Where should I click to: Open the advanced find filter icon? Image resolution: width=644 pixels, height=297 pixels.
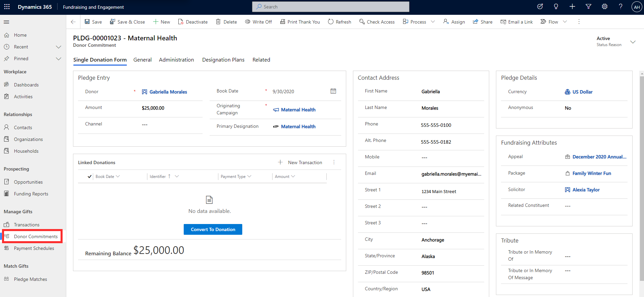coord(588,7)
